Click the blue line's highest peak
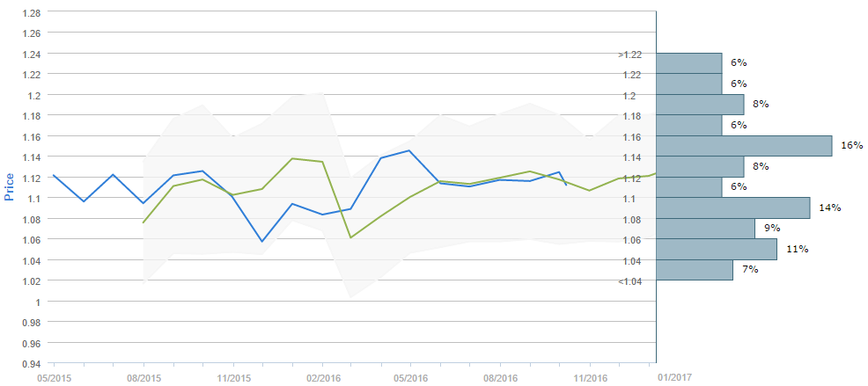The image size is (868, 386). click(x=410, y=150)
